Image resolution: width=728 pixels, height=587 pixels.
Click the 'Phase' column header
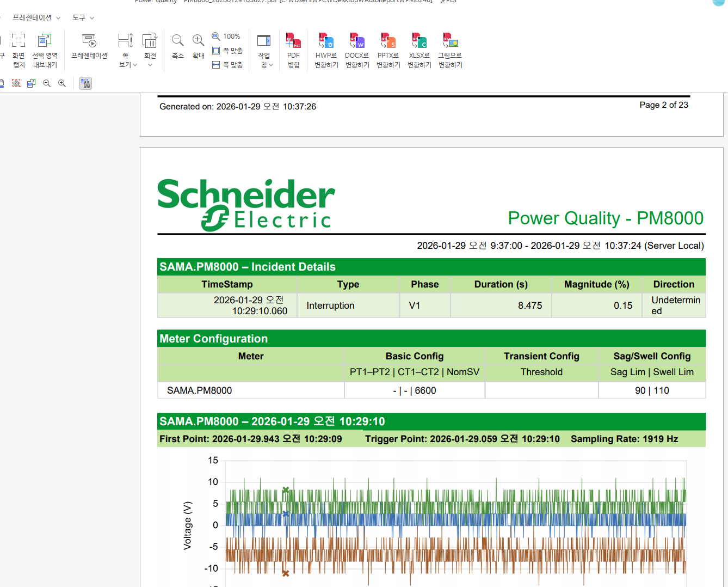(425, 284)
